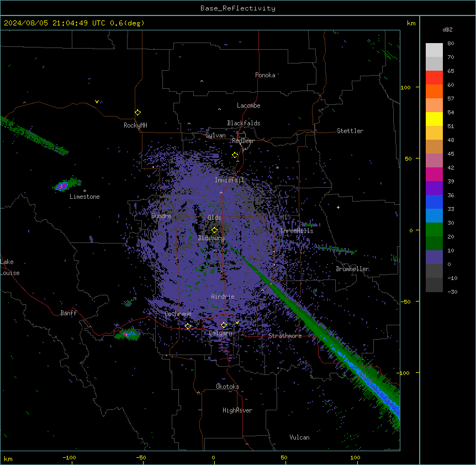Select the storm cell southeast of Banff
The width and height of the screenshot is (476, 465).
127,334
